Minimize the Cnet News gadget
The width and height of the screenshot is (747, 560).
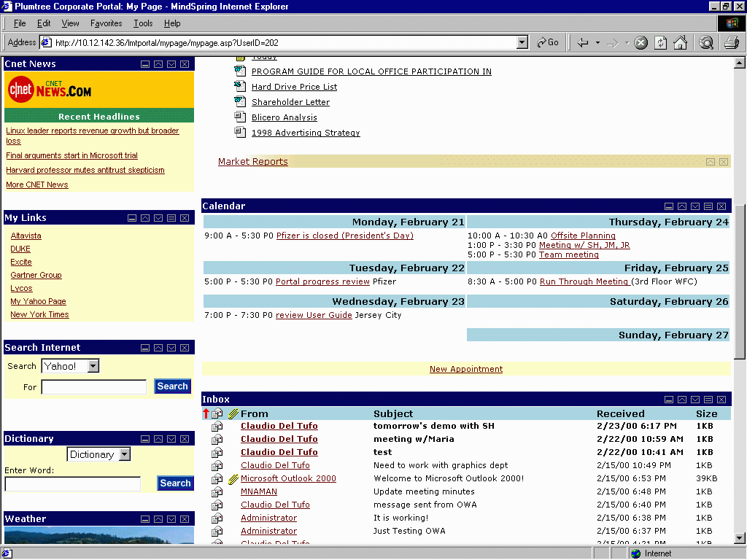[145, 64]
